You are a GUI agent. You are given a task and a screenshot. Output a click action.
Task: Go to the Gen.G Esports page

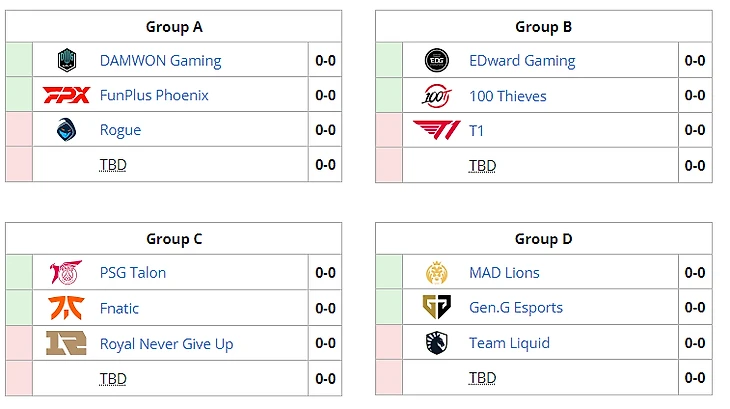coord(516,308)
